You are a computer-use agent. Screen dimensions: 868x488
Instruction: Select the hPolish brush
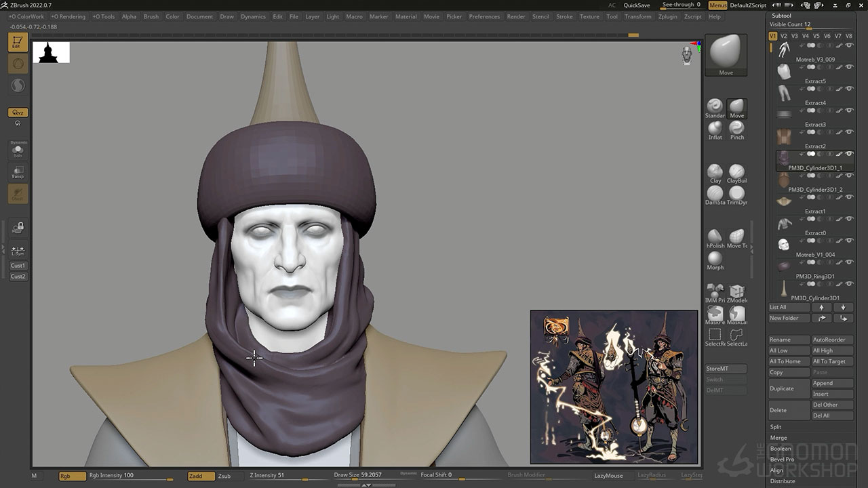coord(715,237)
